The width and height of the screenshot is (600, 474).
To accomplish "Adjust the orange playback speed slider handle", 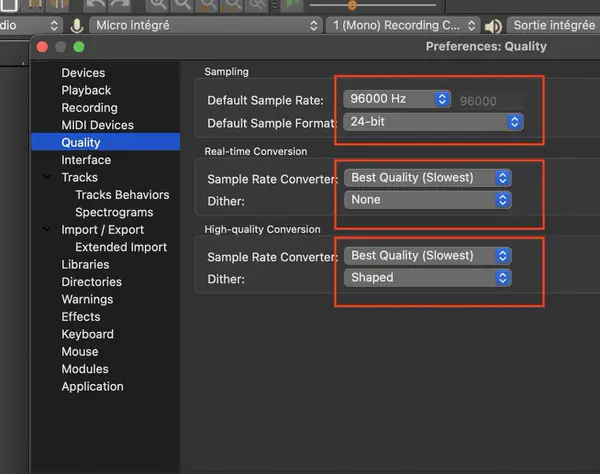I will [x=352, y=5].
